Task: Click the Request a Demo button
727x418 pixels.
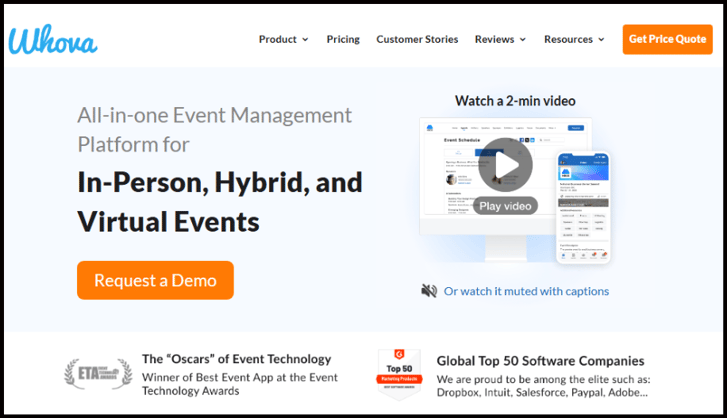Action: click(x=155, y=281)
